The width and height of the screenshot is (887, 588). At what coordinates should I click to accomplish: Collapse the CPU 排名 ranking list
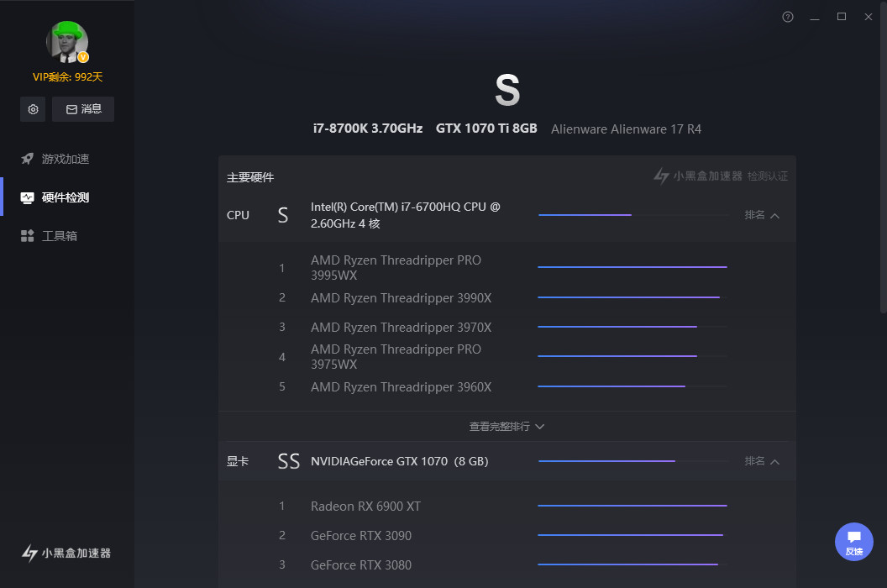click(x=763, y=215)
